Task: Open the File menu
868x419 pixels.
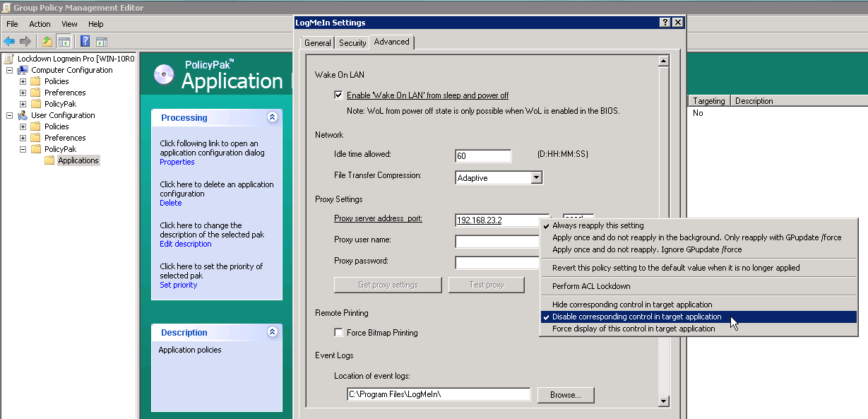Action: (x=12, y=24)
